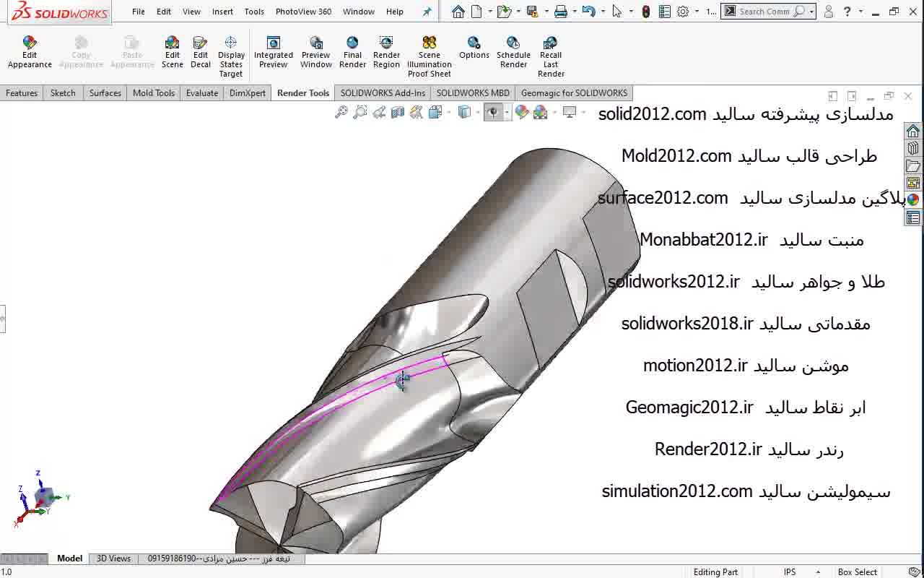Click the Home icon in title toolbar

click(x=458, y=12)
